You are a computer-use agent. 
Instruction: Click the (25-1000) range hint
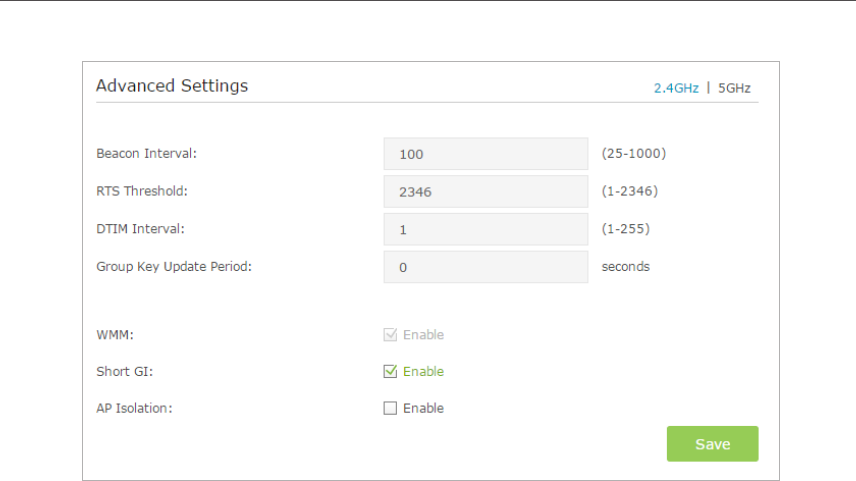(633, 154)
